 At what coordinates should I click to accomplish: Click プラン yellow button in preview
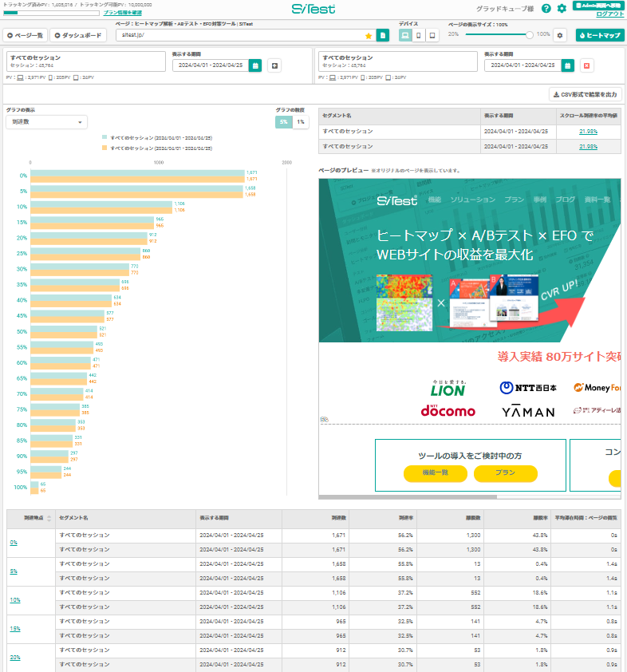pos(506,473)
